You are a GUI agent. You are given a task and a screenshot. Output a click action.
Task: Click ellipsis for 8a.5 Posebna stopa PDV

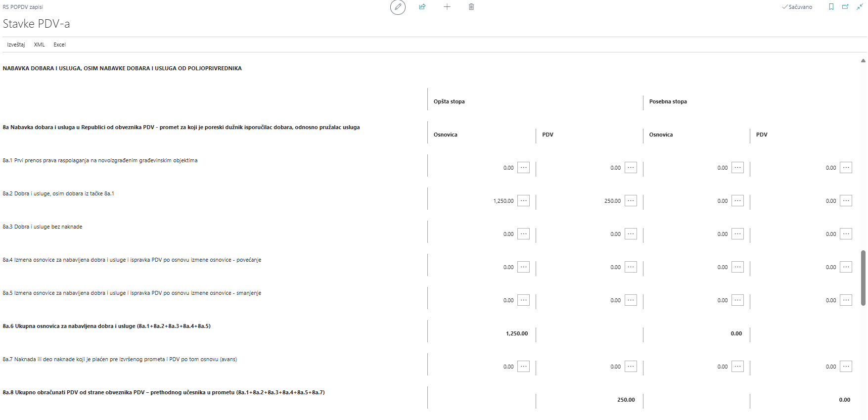click(x=846, y=300)
